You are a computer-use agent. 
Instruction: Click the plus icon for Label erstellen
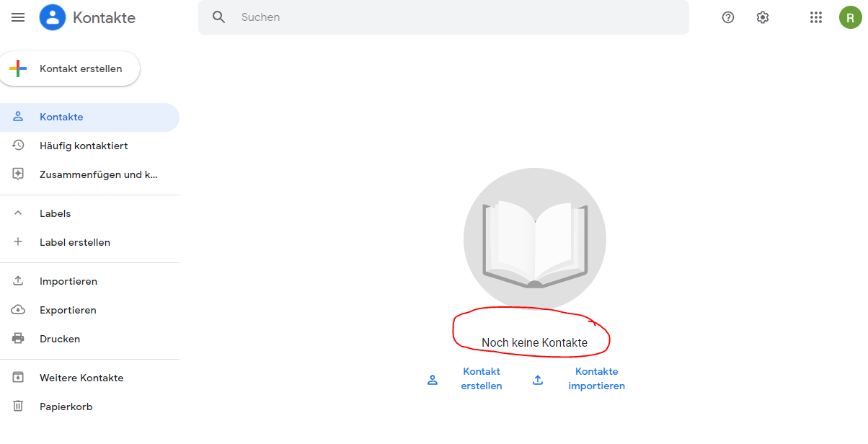tap(18, 242)
